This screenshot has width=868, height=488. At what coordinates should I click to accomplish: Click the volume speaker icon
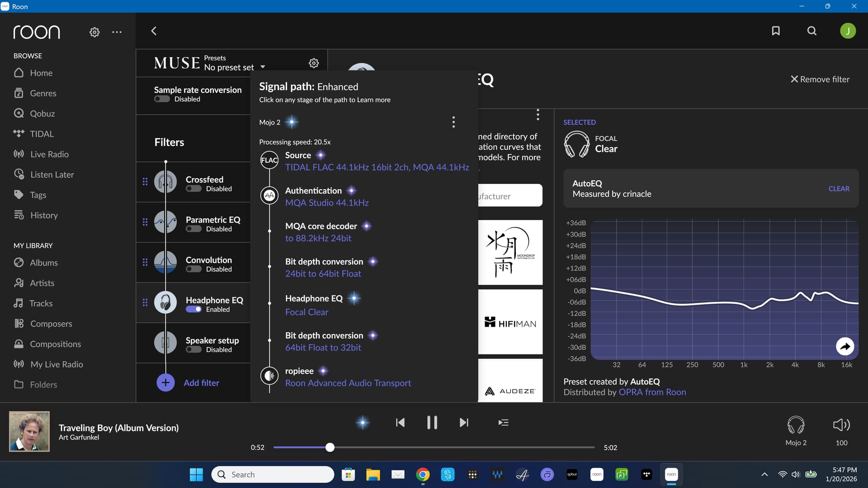(841, 425)
